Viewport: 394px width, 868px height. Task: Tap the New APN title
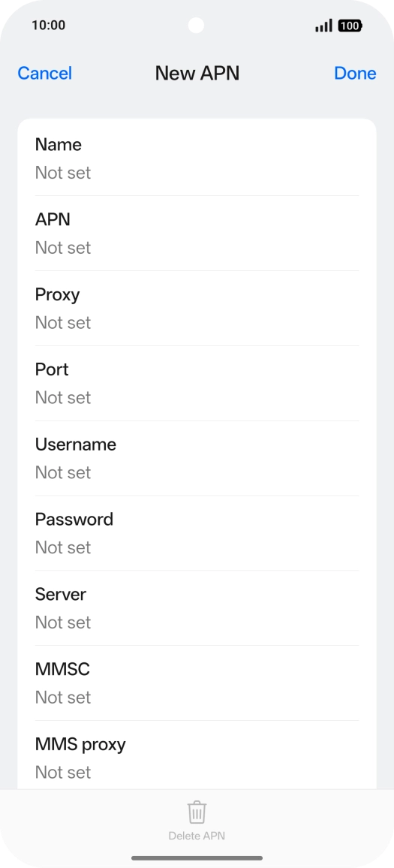click(197, 73)
